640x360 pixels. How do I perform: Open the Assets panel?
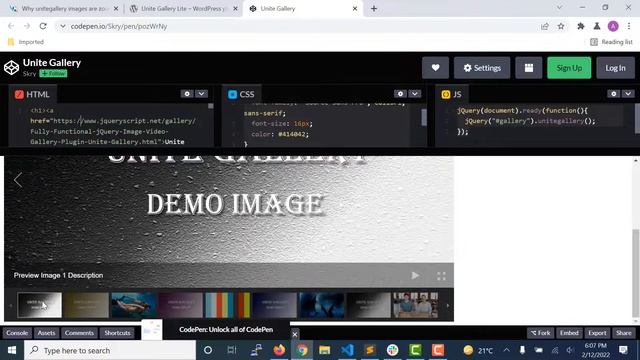47,333
